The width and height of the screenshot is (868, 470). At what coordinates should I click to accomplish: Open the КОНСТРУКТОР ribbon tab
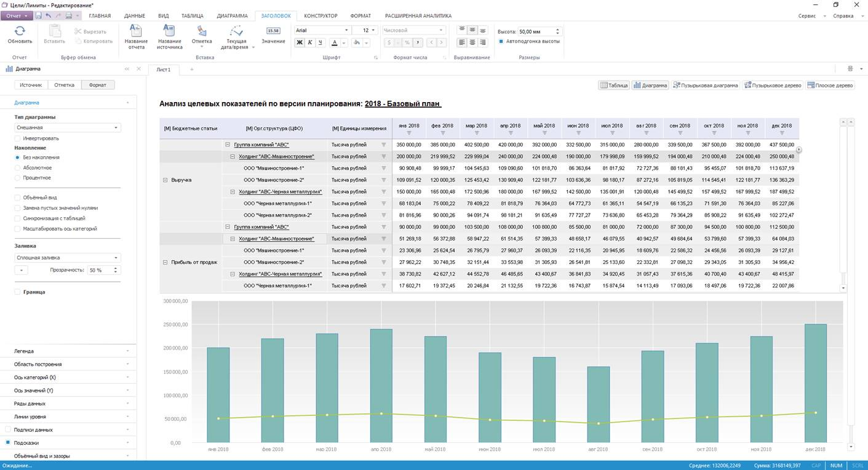[321, 16]
